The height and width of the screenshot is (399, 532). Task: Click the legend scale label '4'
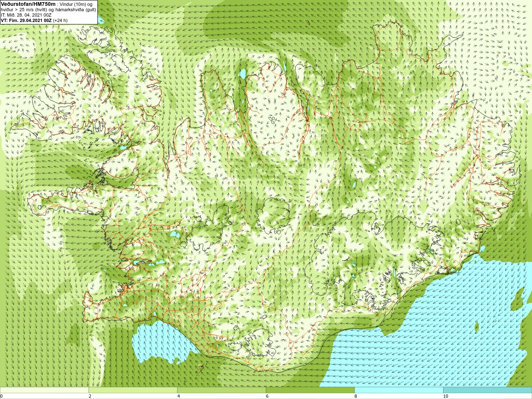point(179,396)
